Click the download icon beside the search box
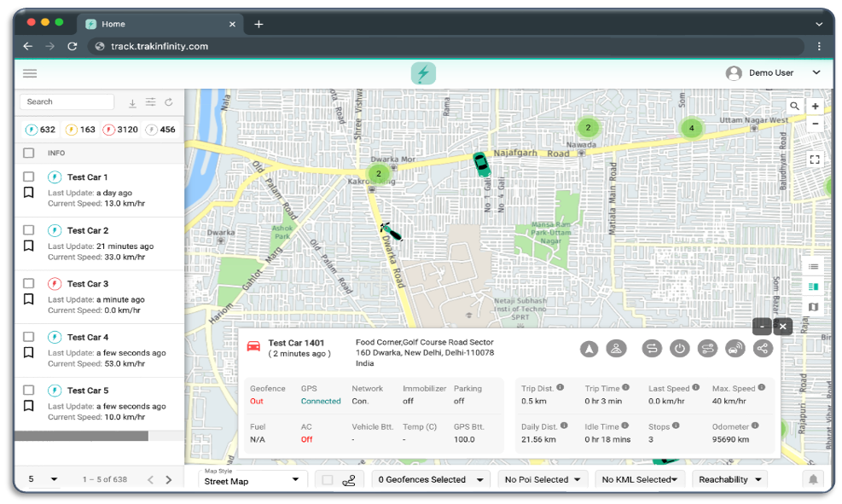This screenshot has height=504, width=842. point(132,102)
